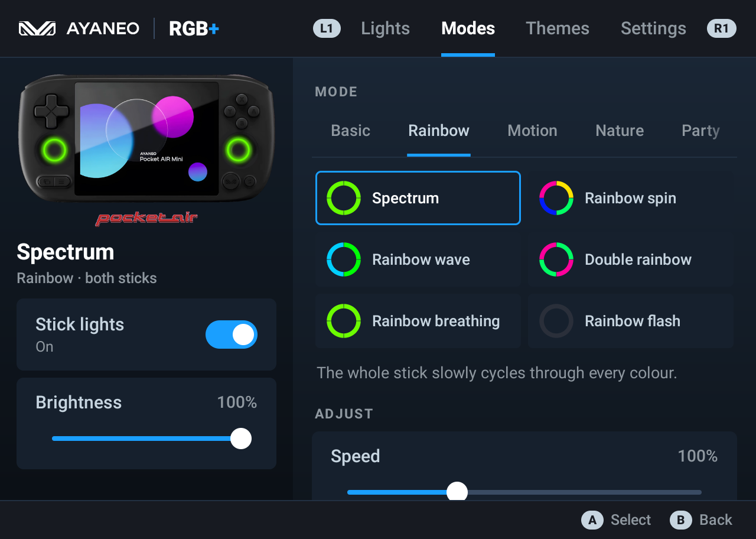Activate Rainbow breathing mode
Image resolution: width=756 pixels, height=539 pixels.
click(418, 321)
